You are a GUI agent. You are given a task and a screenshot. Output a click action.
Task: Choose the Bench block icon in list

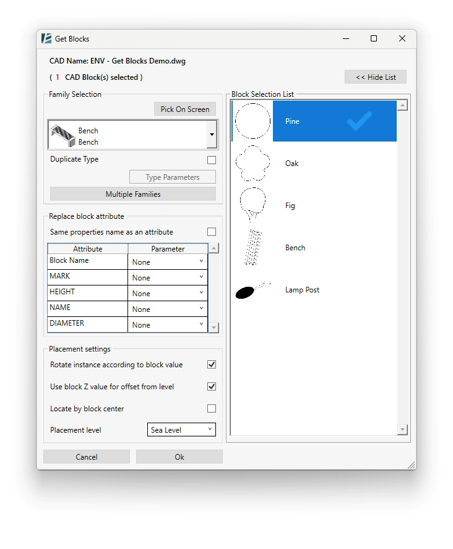click(252, 247)
